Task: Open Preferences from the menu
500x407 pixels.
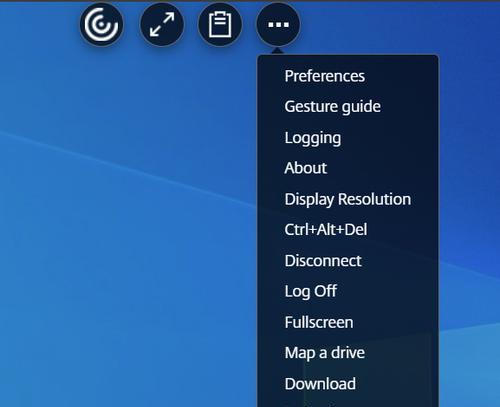Action: (325, 76)
